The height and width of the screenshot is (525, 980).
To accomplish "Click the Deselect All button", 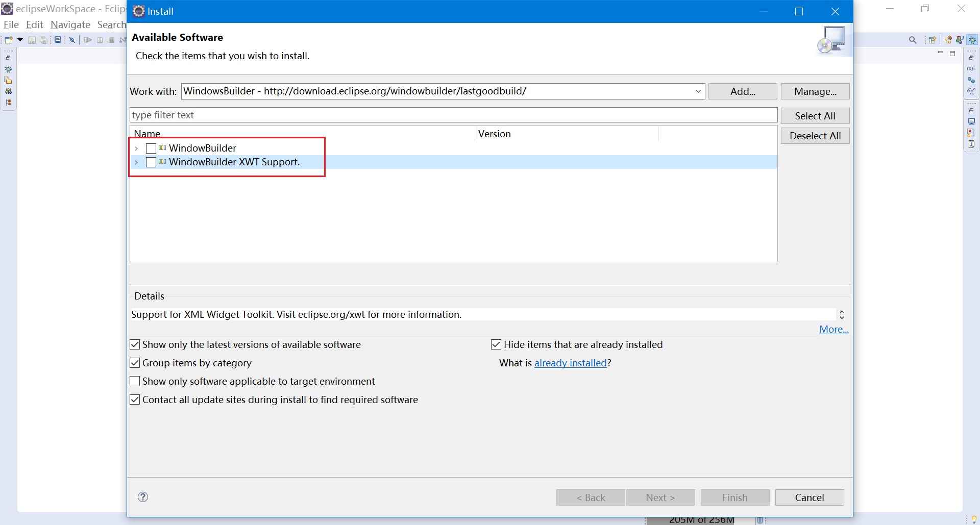I will click(x=815, y=136).
